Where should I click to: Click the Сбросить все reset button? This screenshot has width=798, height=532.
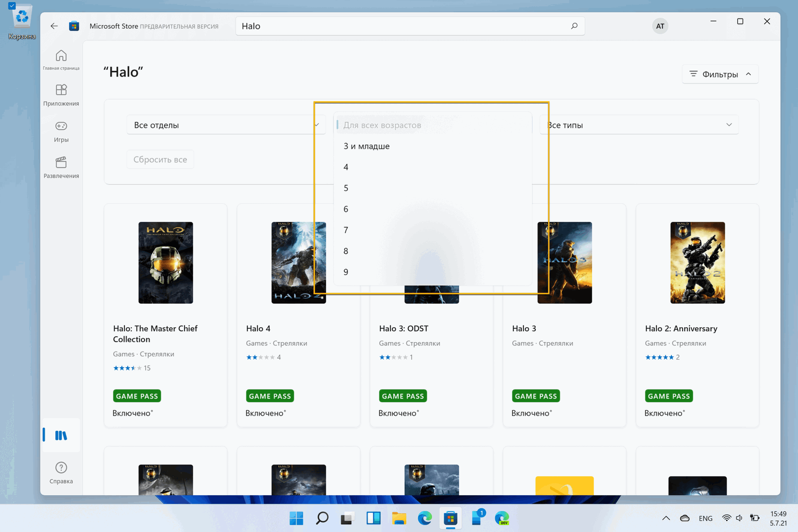[x=160, y=160]
